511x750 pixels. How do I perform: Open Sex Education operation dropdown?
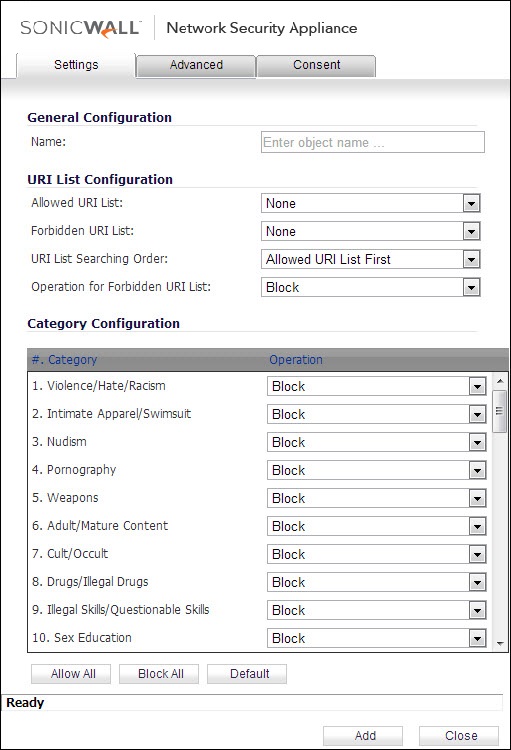(377, 638)
